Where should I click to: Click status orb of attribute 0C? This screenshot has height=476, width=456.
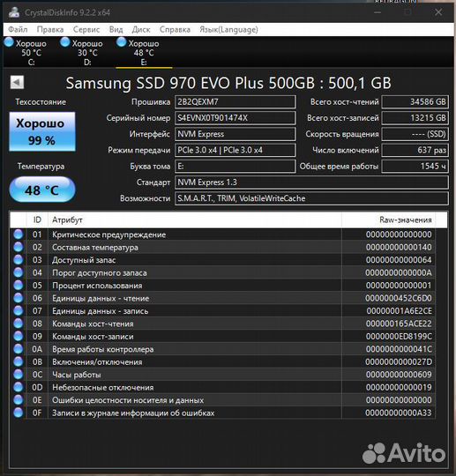(19, 375)
